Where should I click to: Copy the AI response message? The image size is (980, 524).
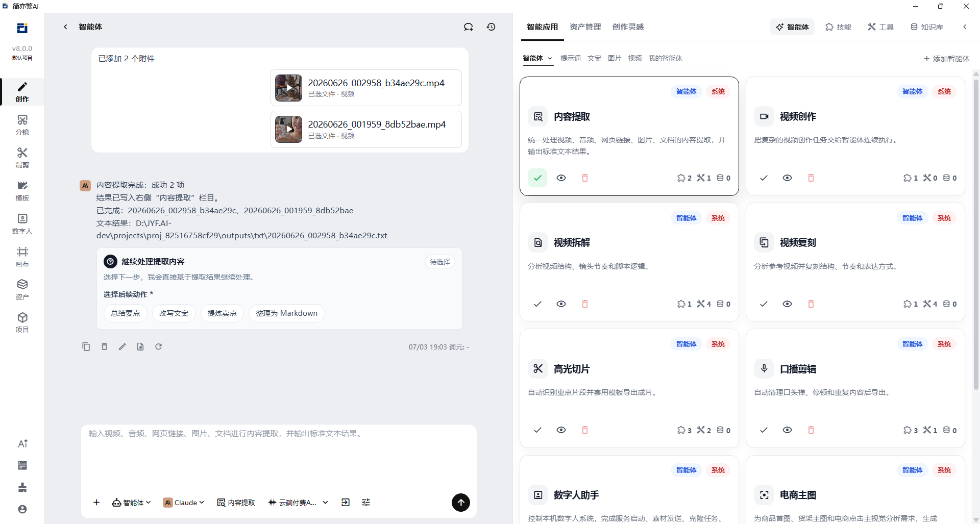click(x=86, y=347)
